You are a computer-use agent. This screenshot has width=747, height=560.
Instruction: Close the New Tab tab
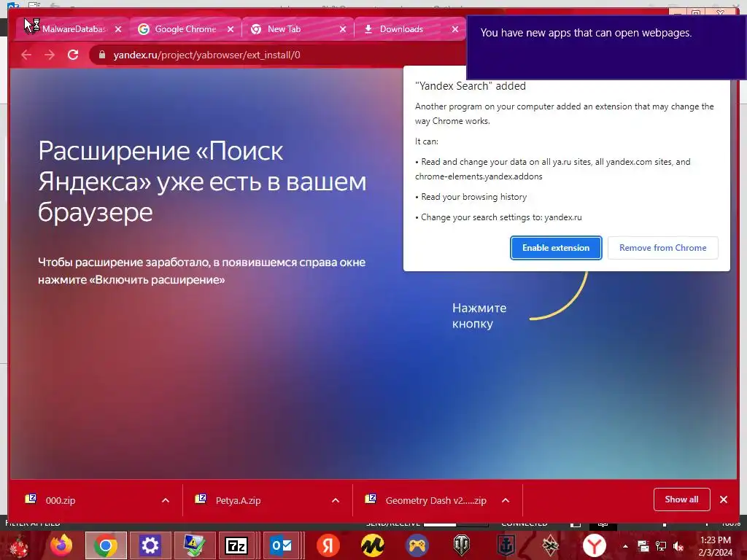point(343,29)
